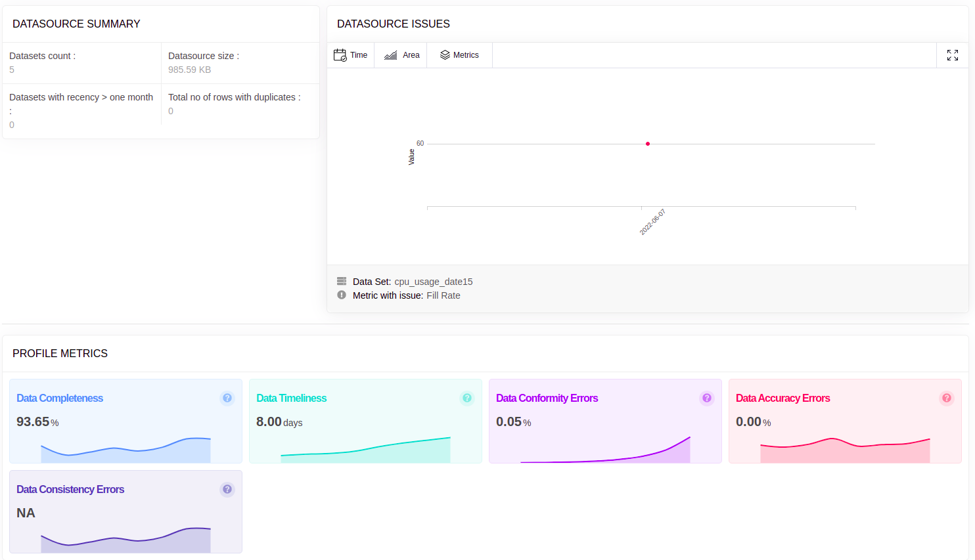Image resolution: width=975 pixels, height=560 pixels.
Task: Click the database icon before Data Set label
Action: [341, 281]
